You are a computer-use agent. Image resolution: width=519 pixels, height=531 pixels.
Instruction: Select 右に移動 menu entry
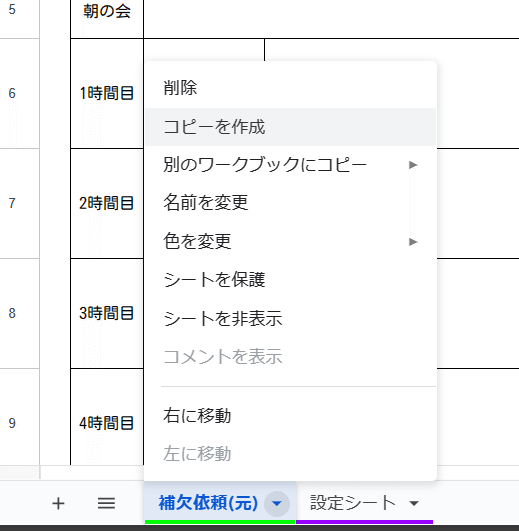pyautogui.click(x=290, y=416)
